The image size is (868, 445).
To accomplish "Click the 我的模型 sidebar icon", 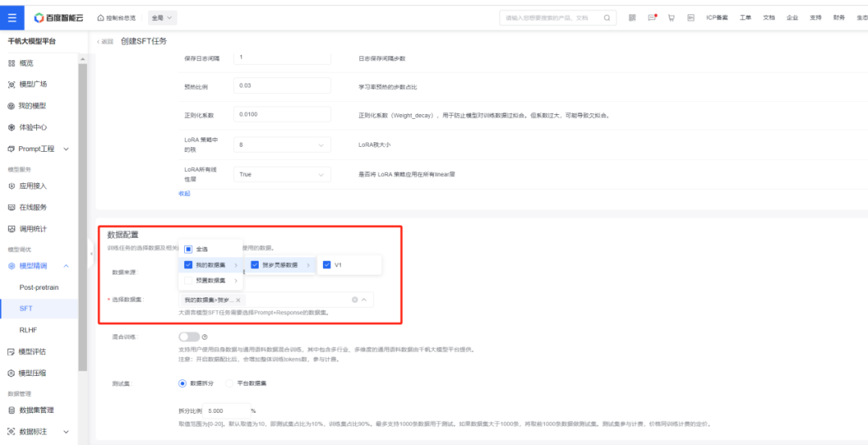I will coord(11,106).
